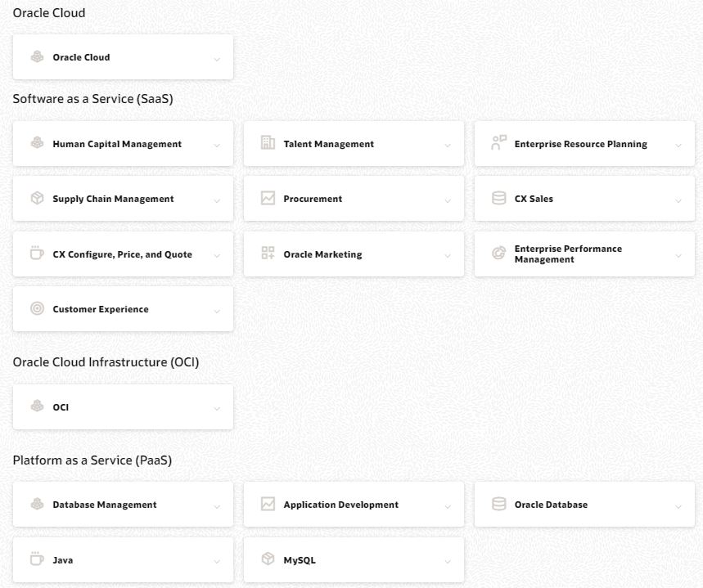Click the Enterprise Performance Management text

568,254
